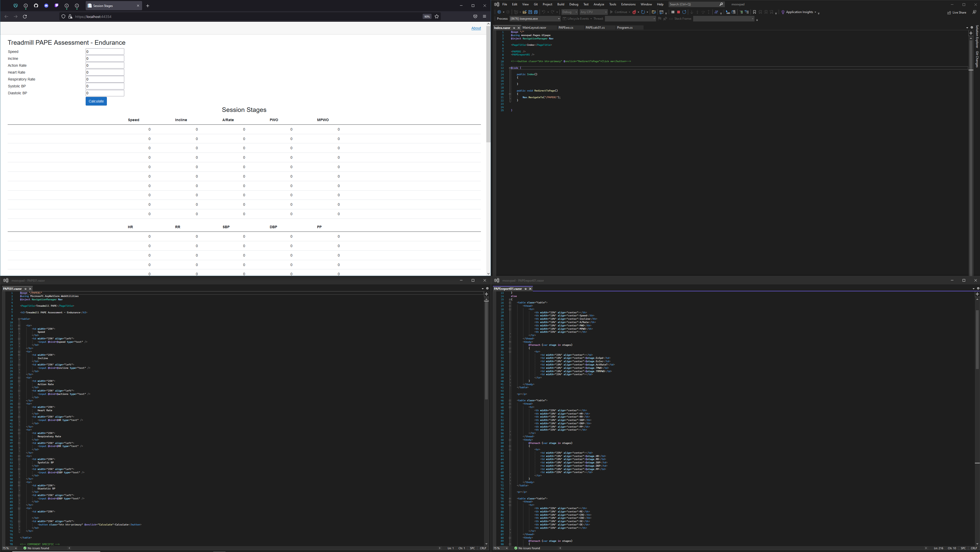The image size is (980, 552).
Task: Click the Speed input field
Action: coord(105,52)
